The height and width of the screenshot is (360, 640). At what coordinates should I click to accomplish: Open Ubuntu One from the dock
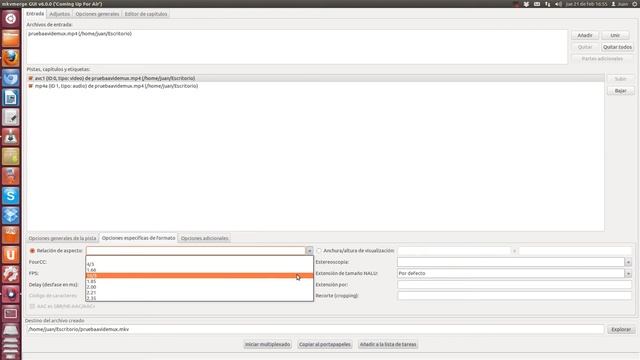[x=11, y=255]
